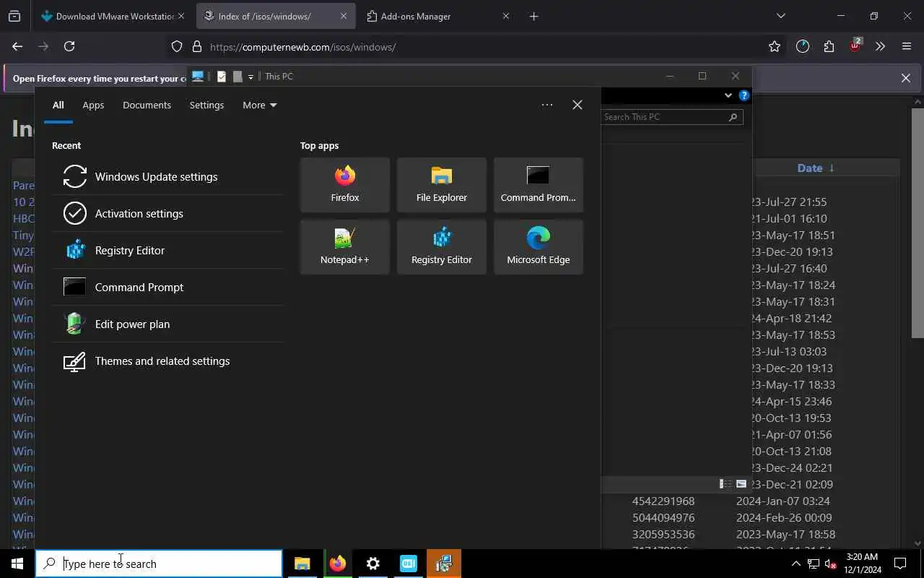Open a new Firefox tab

(x=534, y=16)
